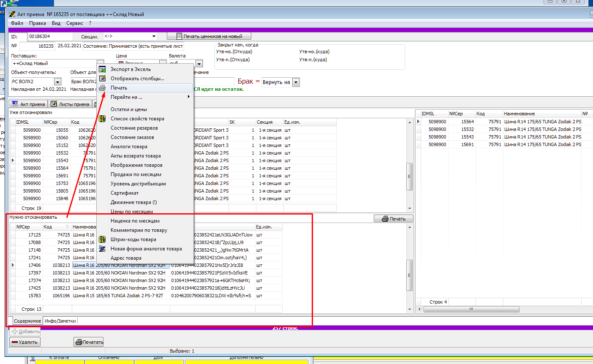Viewport: 593px width, 364px height.
Task: Expand the Брак Вернуть на dropdown
Action: coord(296,82)
